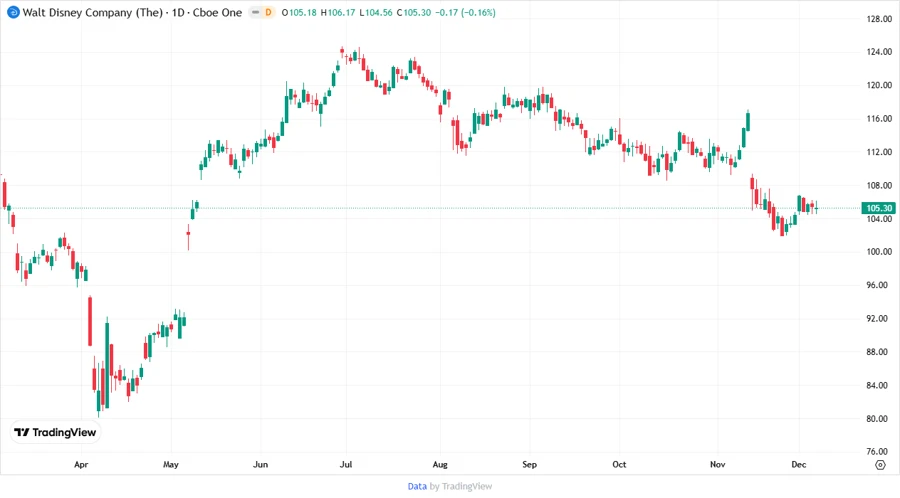
Task: Click the 80.00 price axis label
Action: click(x=879, y=418)
